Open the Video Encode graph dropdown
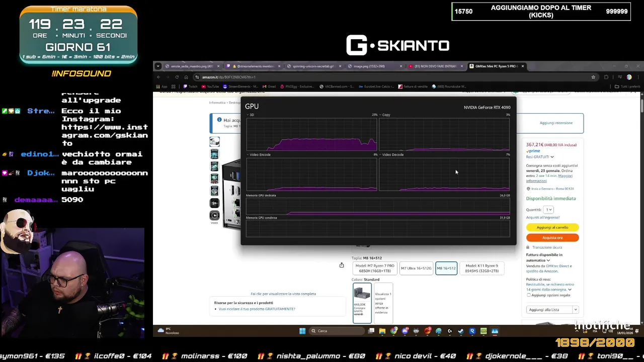 [x=248, y=154]
